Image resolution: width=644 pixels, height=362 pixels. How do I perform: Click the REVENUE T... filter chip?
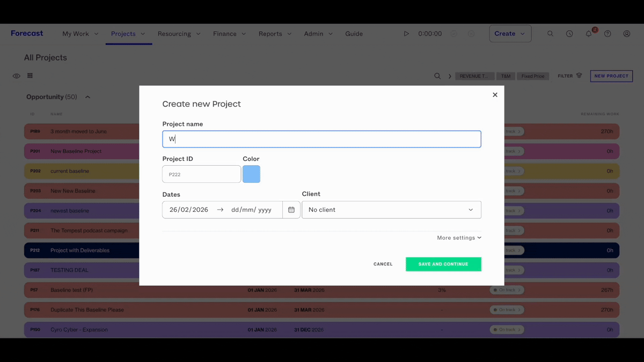pos(474,76)
